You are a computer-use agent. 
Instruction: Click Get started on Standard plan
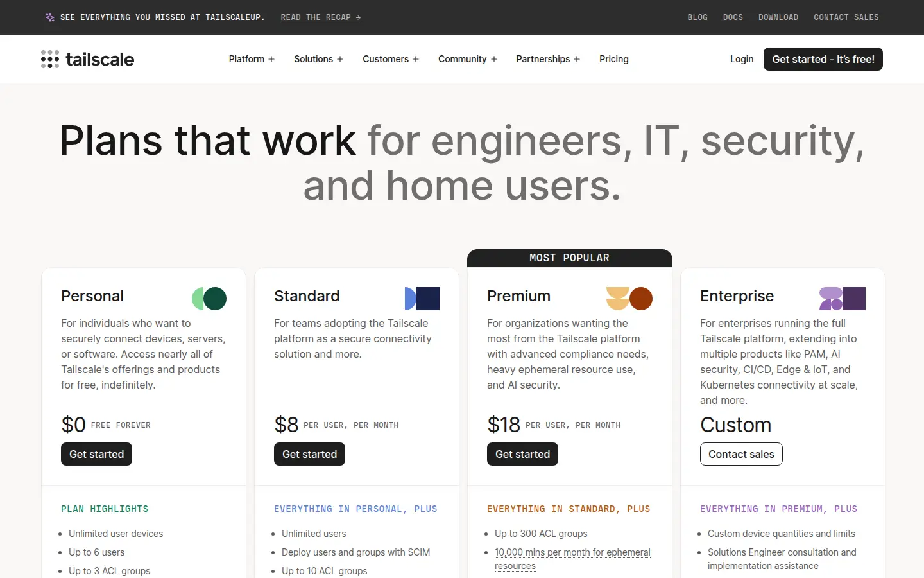[x=309, y=454]
